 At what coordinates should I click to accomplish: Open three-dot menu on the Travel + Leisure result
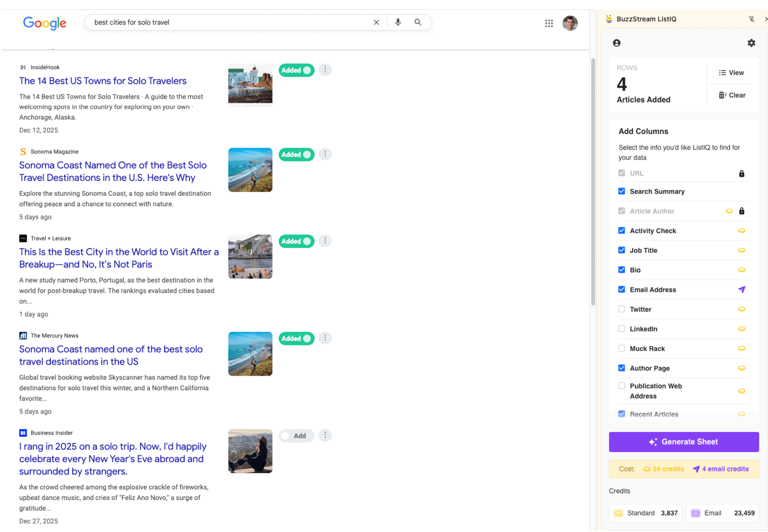pyautogui.click(x=325, y=241)
